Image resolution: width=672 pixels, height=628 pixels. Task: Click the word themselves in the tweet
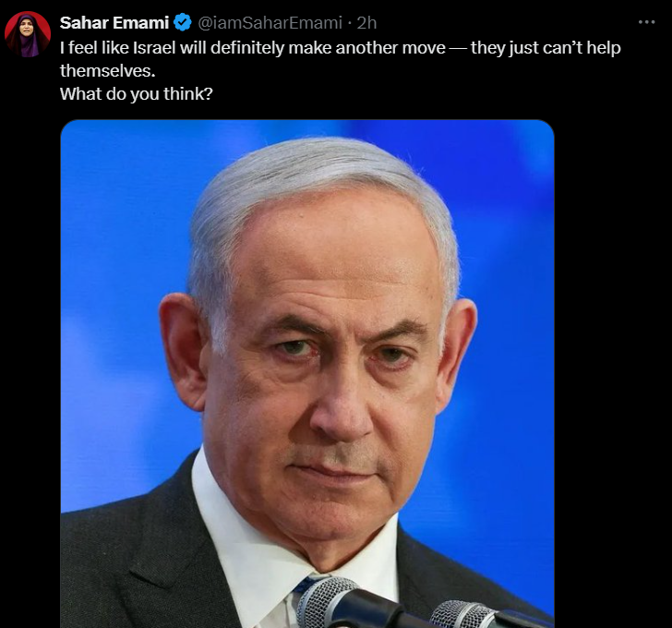coord(108,71)
